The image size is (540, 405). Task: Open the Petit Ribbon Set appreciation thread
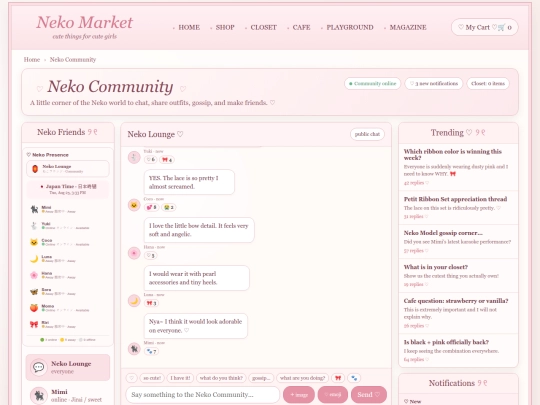458,208
